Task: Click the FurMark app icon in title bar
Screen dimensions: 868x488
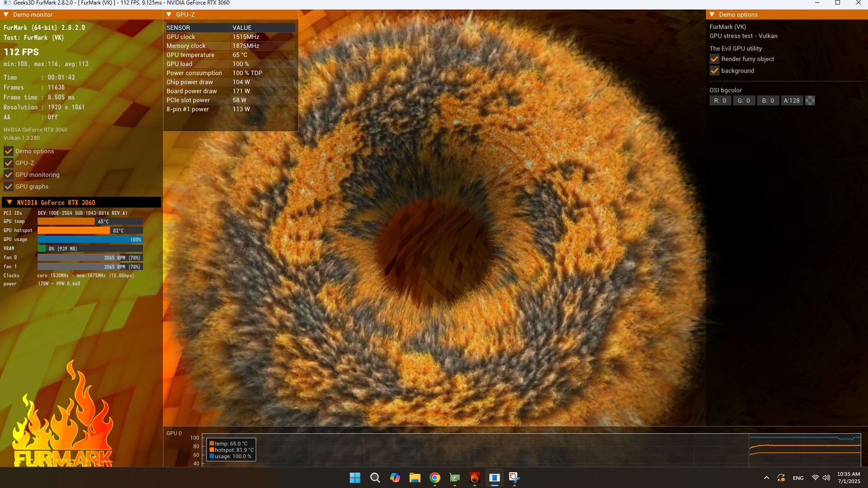Action: [6, 3]
